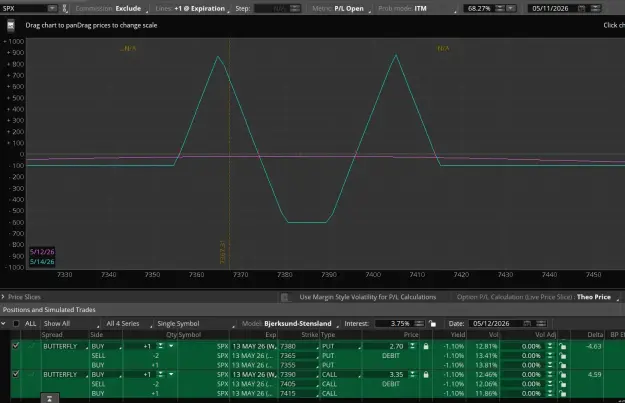Open Theo Price calculation dropdown

pyautogui.click(x=539, y=297)
